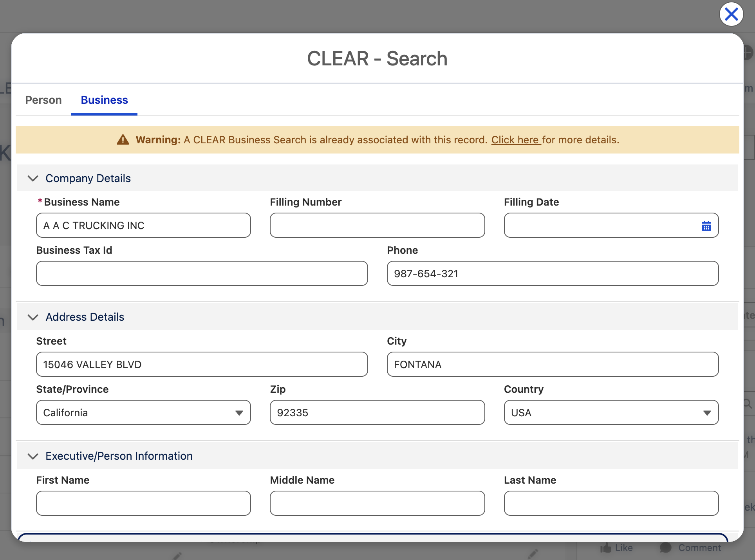Click the Address Details section title

[85, 317]
